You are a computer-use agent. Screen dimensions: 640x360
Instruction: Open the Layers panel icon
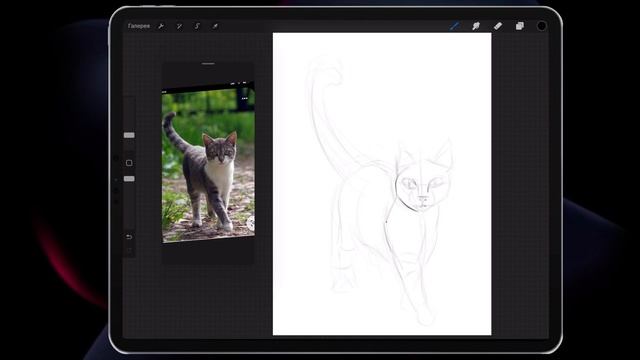coord(520,26)
